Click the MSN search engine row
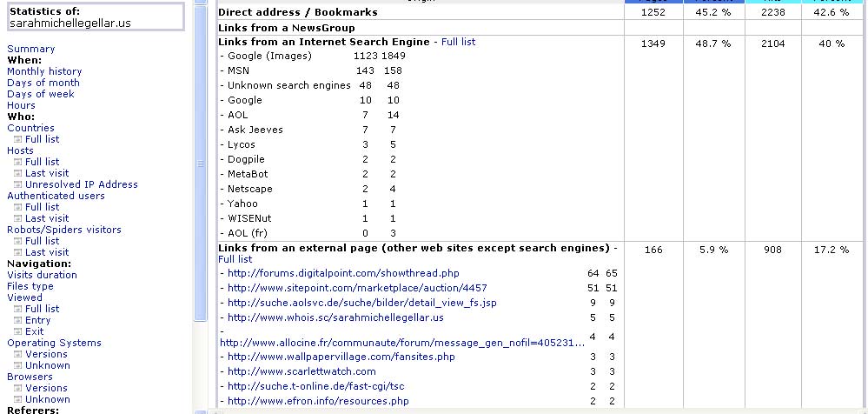This screenshot has height=414, width=868. [x=239, y=71]
